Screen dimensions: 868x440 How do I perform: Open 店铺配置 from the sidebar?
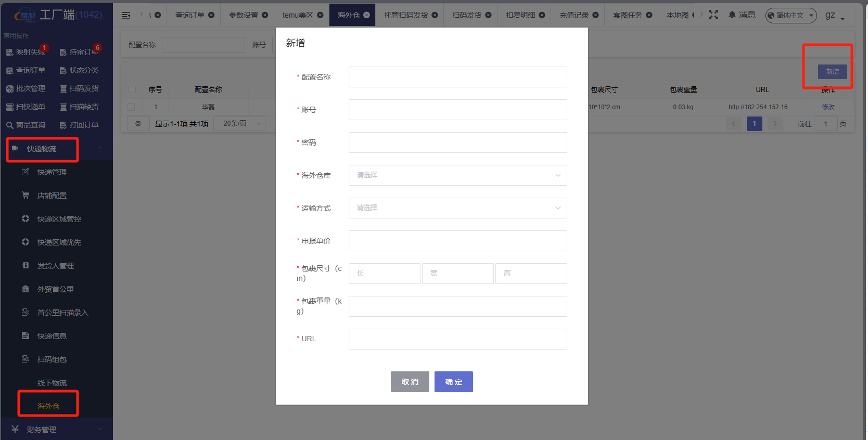pos(52,196)
